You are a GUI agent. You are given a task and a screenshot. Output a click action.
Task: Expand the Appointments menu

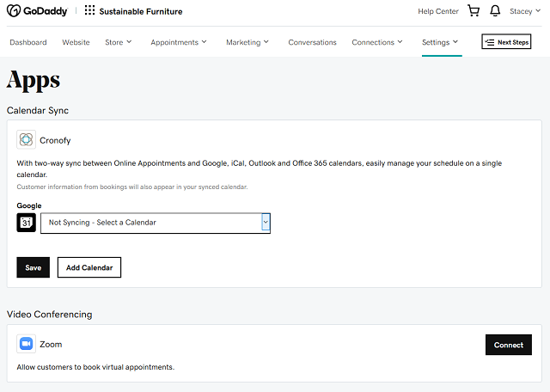179,42
